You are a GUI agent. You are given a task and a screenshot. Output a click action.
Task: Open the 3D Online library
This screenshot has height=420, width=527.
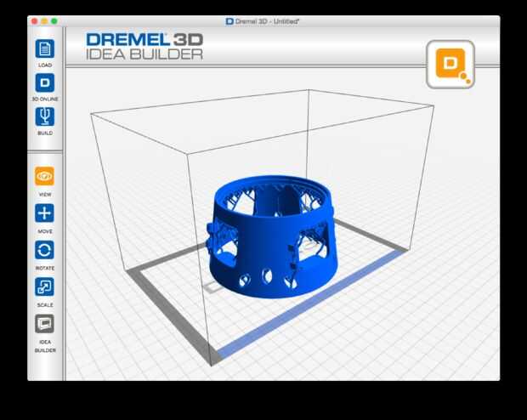click(45, 82)
